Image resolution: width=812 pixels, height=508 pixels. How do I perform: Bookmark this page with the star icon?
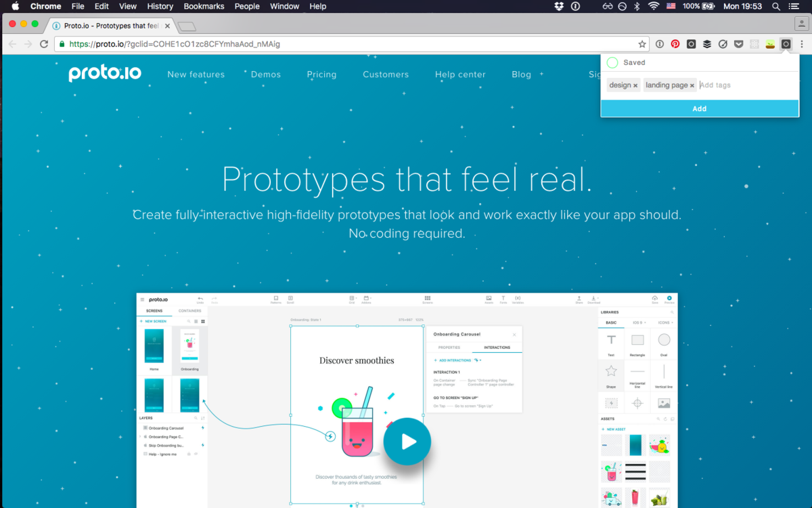pos(642,44)
